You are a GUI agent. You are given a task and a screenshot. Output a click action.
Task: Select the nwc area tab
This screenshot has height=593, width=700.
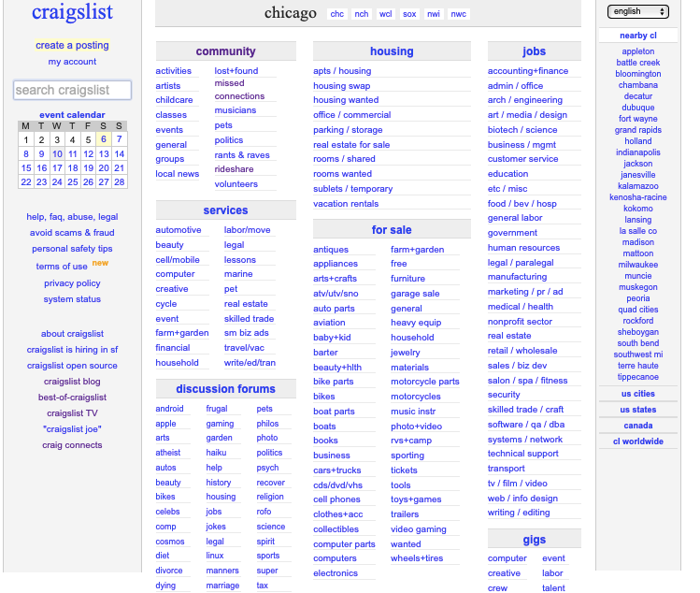coord(459,14)
